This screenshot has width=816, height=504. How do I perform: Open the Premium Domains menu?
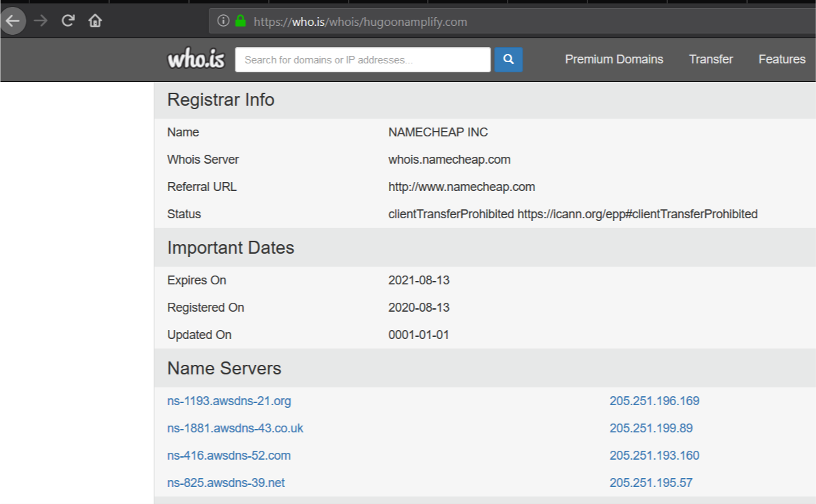tap(613, 59)
